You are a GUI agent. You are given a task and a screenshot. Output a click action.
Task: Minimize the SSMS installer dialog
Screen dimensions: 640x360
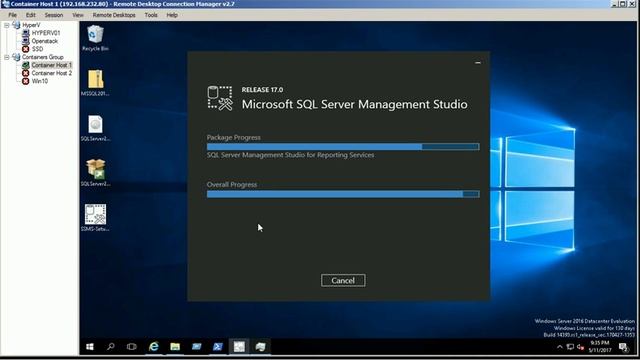click(x=478, y=62)
